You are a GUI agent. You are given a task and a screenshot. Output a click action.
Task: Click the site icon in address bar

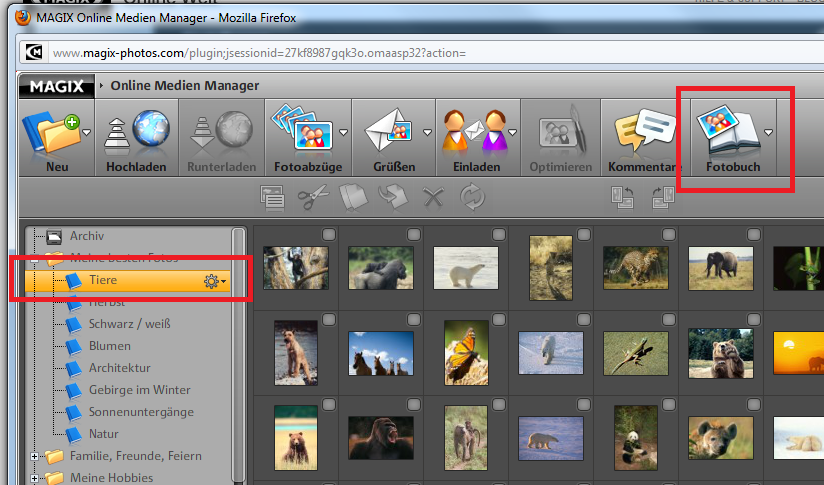coord(34,53)
